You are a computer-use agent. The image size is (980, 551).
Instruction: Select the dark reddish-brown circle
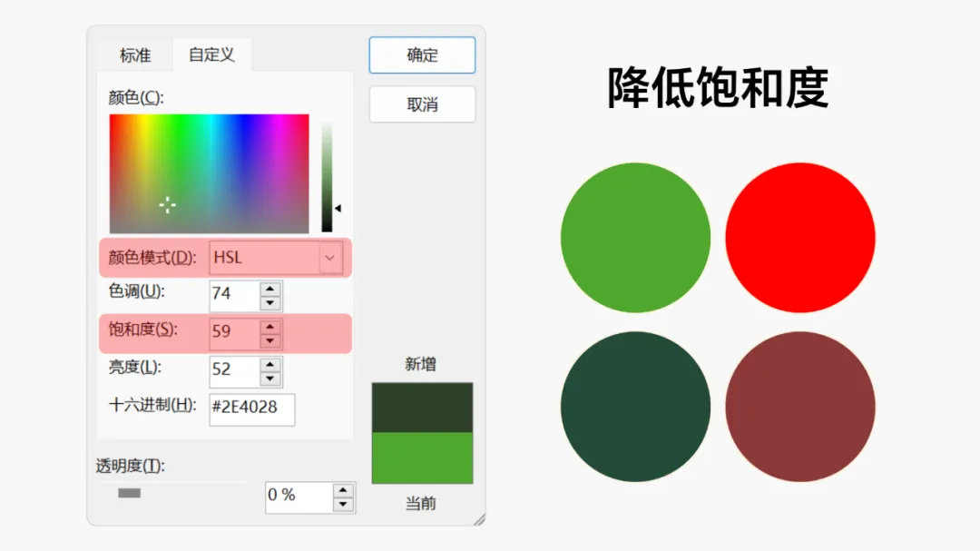coord(800,407)
